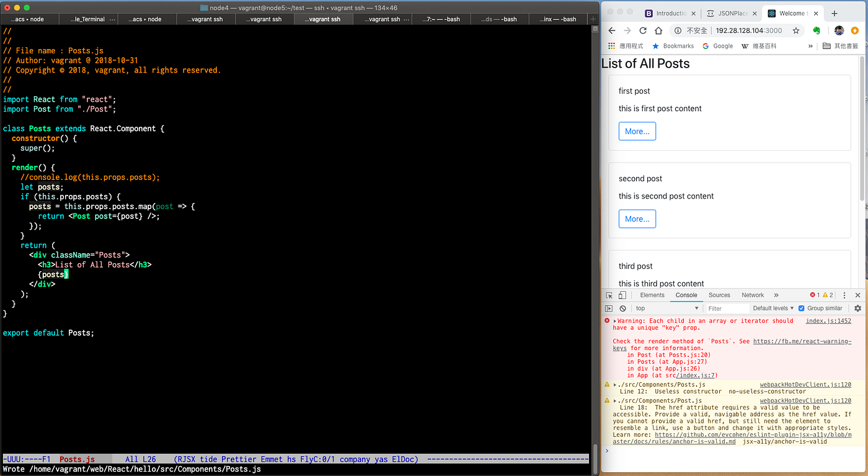Click More... button under first post
This screenshot has width=868, height=476.
click(x=637, y=131)
